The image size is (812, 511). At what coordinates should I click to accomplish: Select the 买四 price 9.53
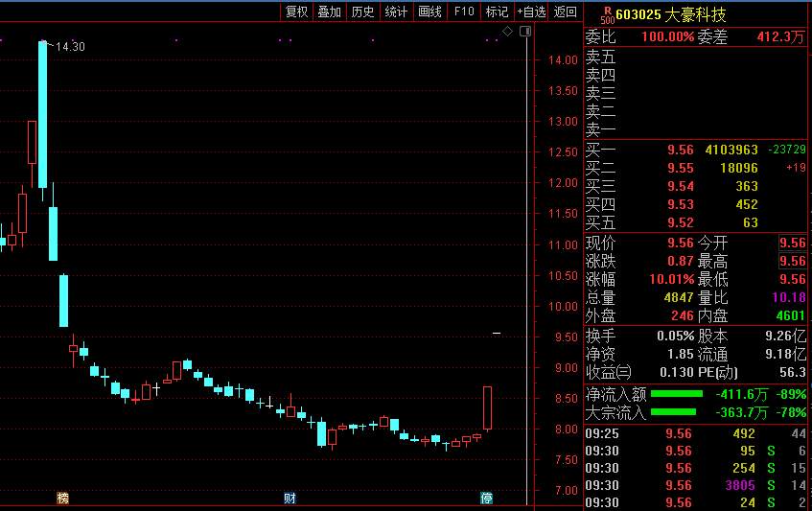(x=680, y=204)
